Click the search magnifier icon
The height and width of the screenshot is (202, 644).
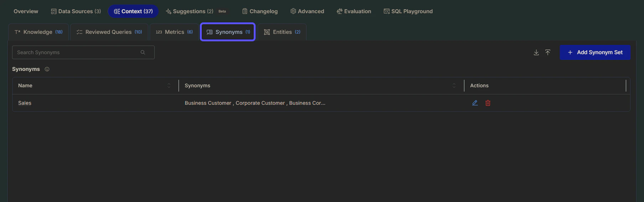point(143,52)
